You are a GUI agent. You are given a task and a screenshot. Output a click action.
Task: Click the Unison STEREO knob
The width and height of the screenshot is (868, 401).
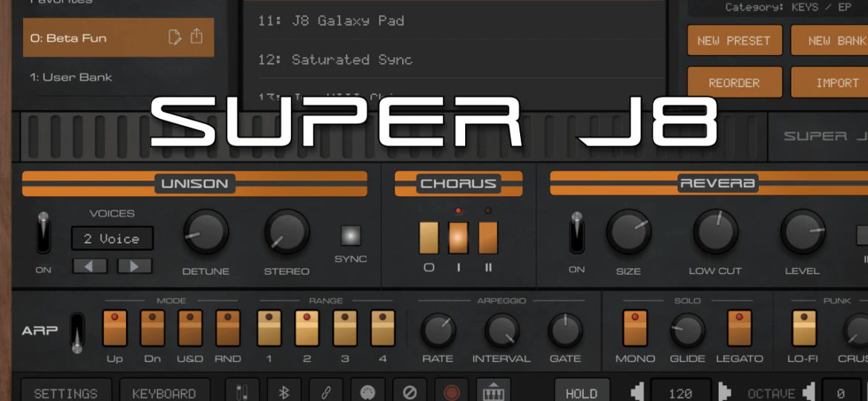(x=287, y=232)
